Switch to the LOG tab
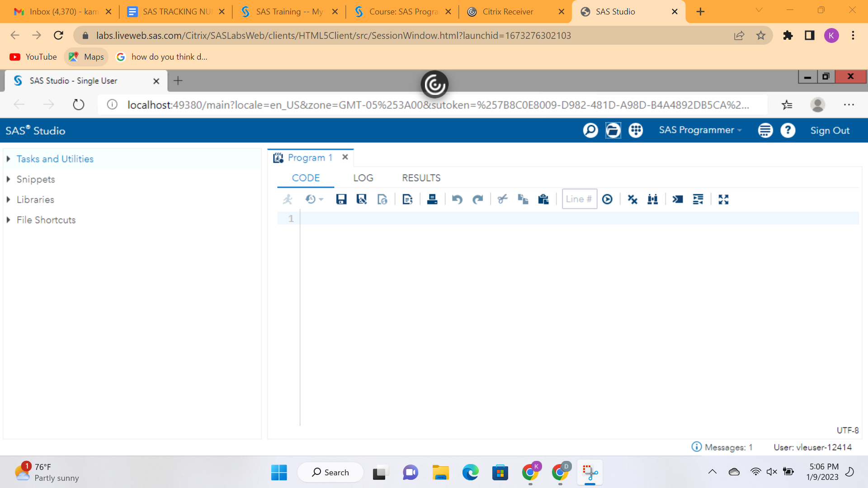 [x=363, y=178]
